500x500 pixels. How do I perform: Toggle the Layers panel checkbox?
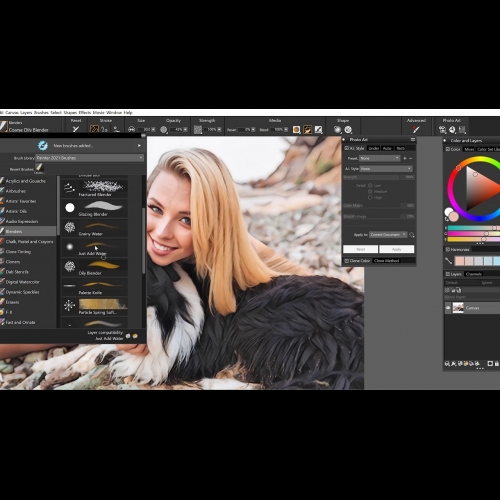(x=448, y=274)
